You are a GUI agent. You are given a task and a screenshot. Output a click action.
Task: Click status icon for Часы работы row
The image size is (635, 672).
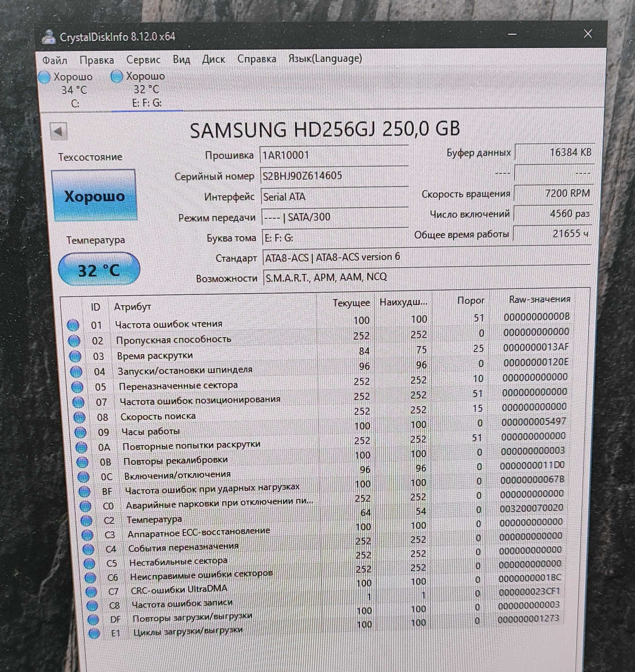[x=80, y=432]
